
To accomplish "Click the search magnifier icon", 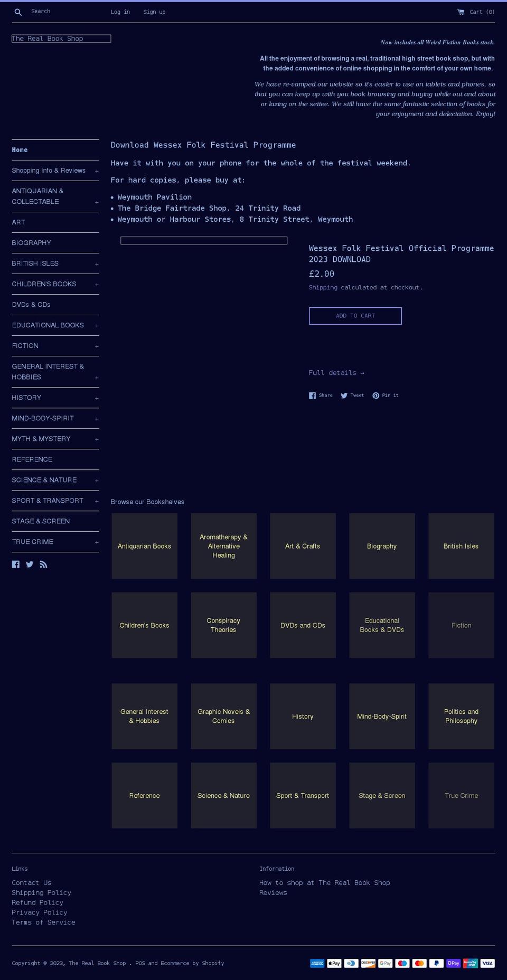I will (18, 12).
